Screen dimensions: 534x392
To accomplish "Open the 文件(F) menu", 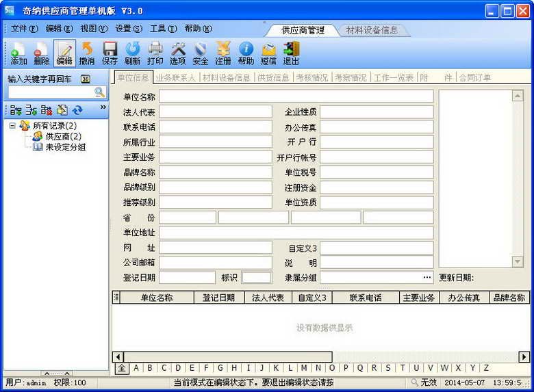I will [25, 29].
